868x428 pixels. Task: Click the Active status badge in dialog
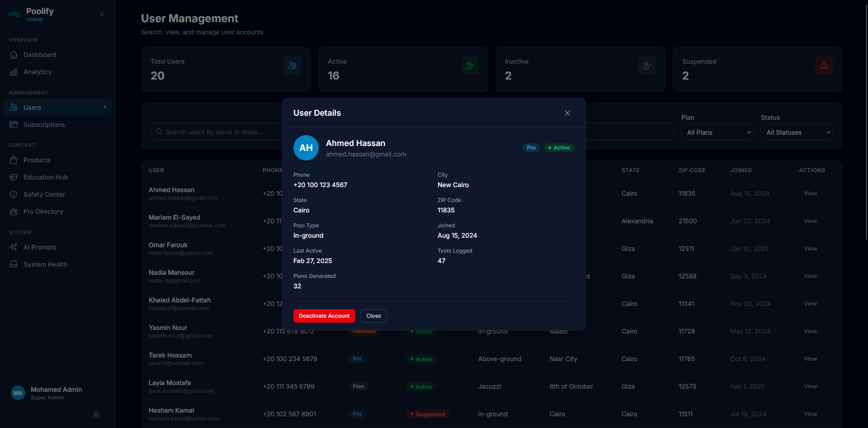(559, 148)
